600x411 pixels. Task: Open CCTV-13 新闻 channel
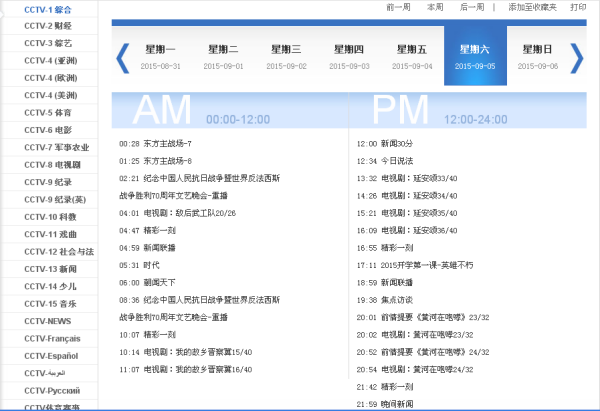click(50, 269)
